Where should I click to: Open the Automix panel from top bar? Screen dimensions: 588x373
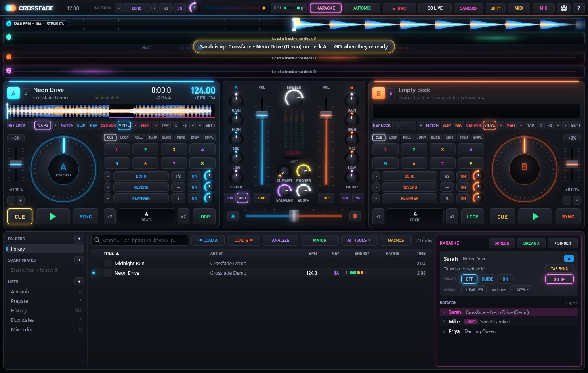pos(362,8)
